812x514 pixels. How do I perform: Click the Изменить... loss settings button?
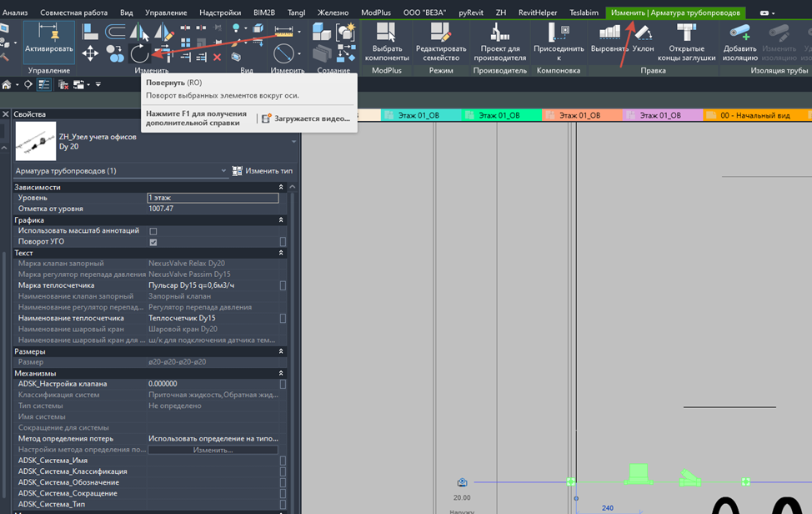click(x=213, y=450)
